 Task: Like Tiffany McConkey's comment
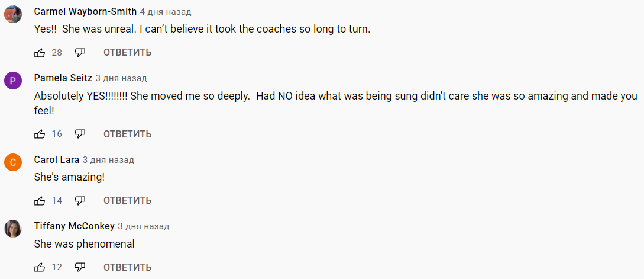click(x=40, y=267)
